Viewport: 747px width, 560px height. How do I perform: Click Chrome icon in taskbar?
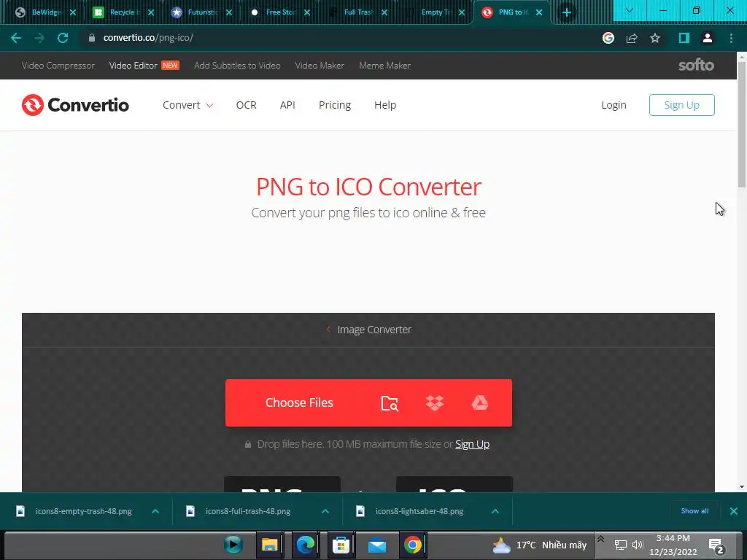tap(413, 544)
